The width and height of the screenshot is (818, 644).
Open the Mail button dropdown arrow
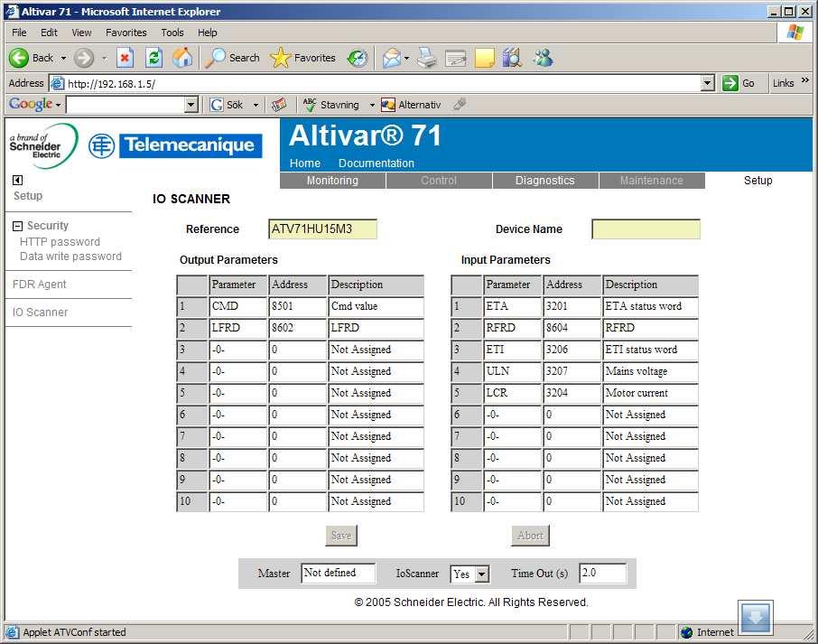pyautogui.click(x=406, y=58)
